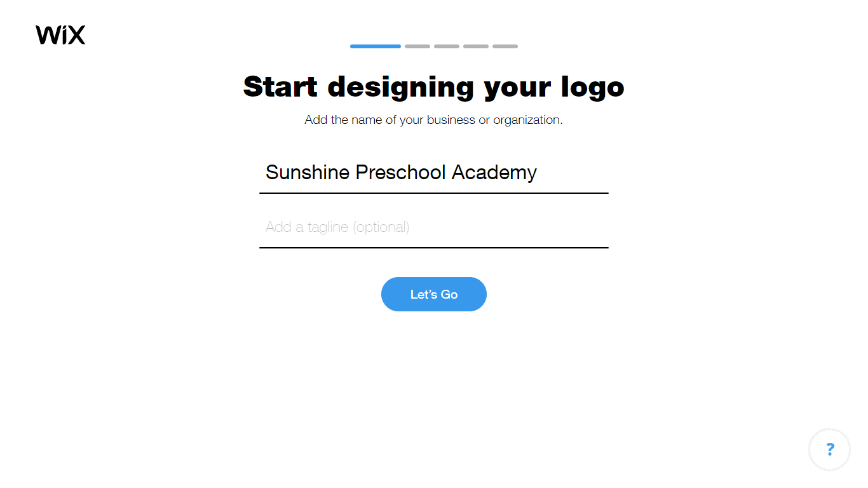Focus the Sunshine Preschool Academy name field
This screenshot has height=488, width=868.
[x=434, y=173]
